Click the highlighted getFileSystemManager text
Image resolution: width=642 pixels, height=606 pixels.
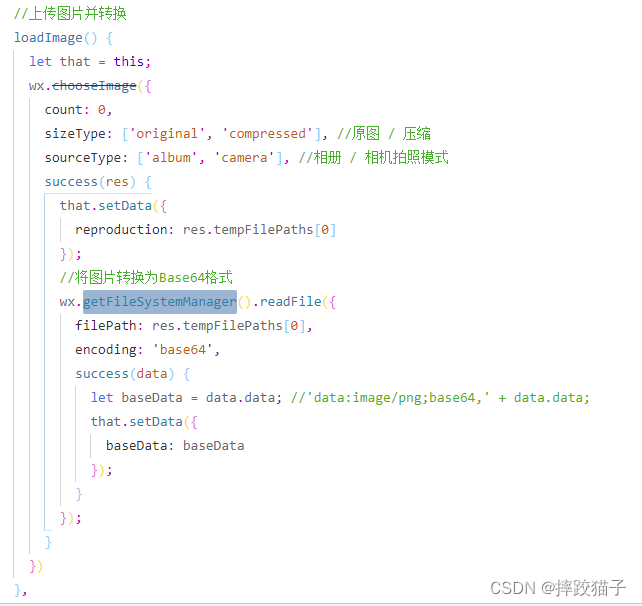click(160, 302)
